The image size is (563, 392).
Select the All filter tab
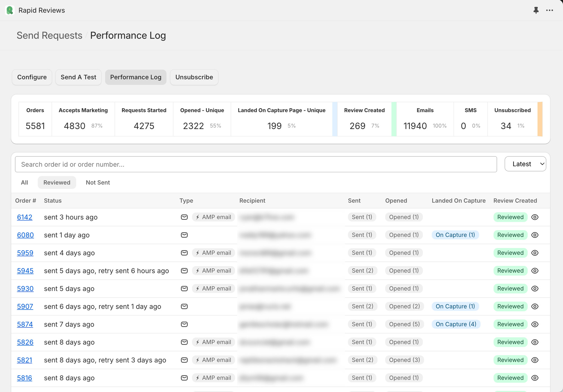pos(24,183)
